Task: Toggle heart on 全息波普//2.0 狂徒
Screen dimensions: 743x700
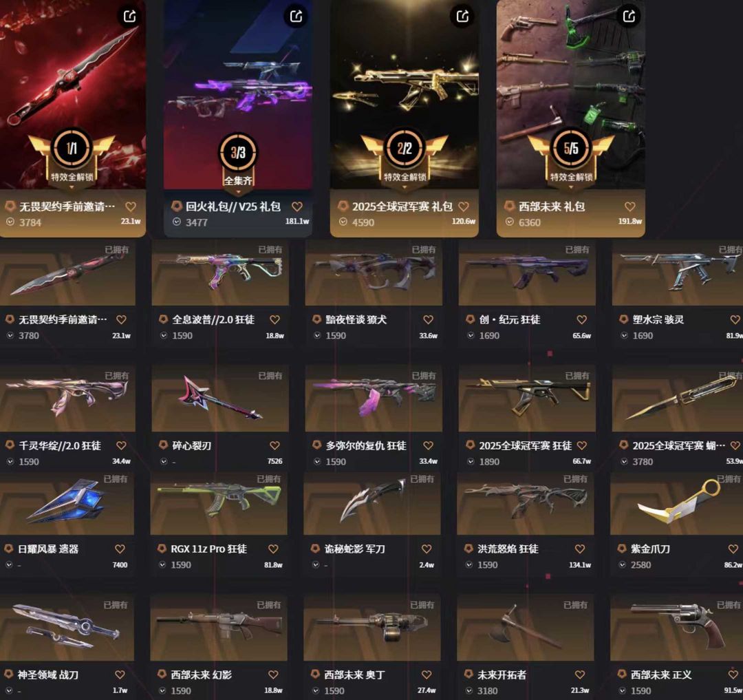Action: pos(274,319)
